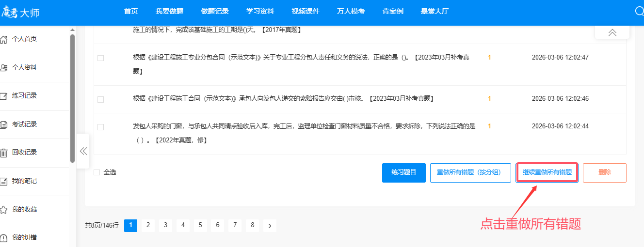Click the edit icon beside 练习记录
The height and width of the screenshot is (247, 644).
pyautogui.click(x=3, y=96)
